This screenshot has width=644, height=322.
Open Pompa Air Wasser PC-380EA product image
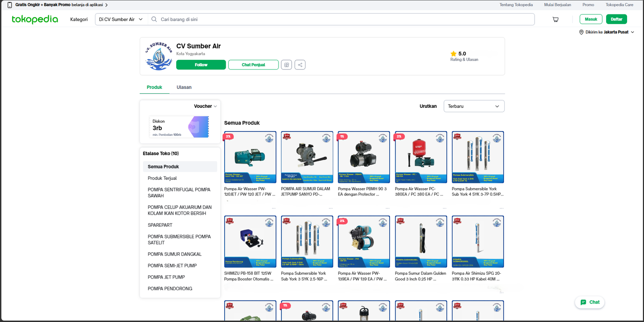click(x=421, y=157)
